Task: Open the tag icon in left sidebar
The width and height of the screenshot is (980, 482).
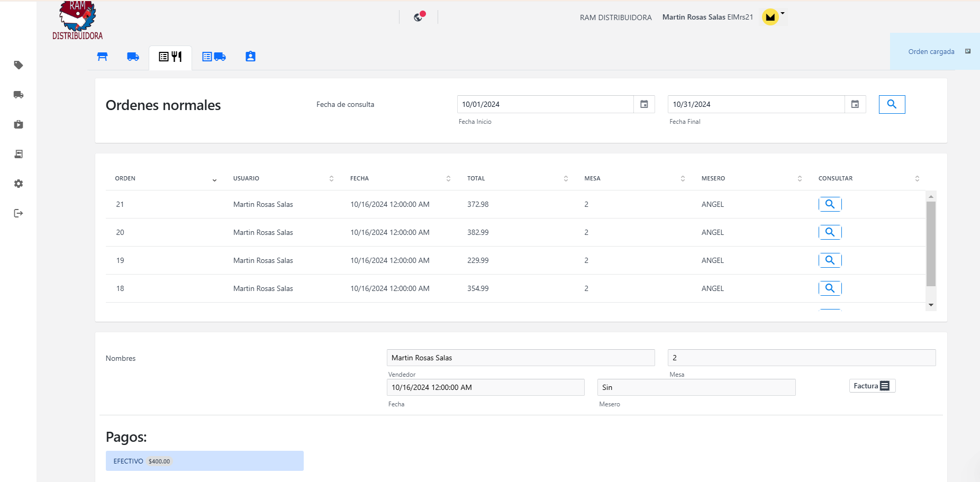Action: click(x=19, y=65)
